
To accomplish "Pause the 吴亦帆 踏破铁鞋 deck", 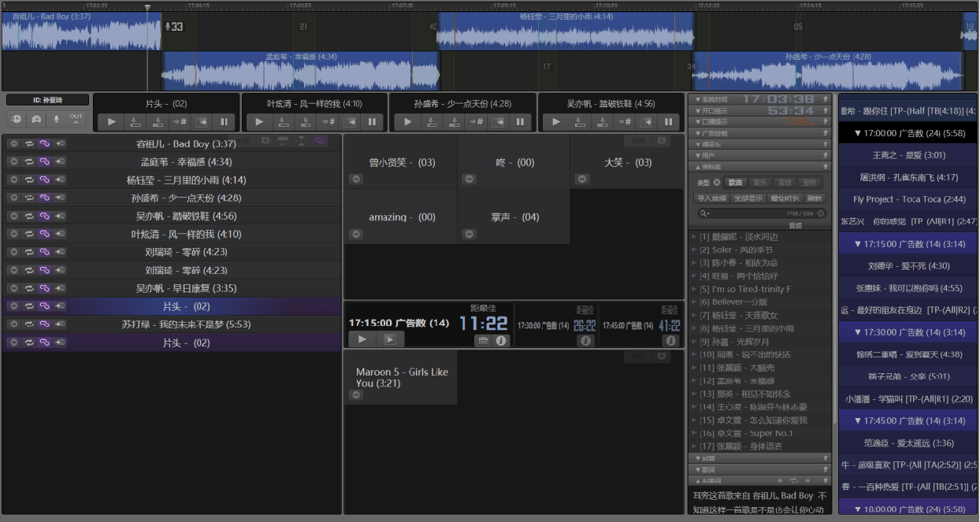I will [668, 122].
